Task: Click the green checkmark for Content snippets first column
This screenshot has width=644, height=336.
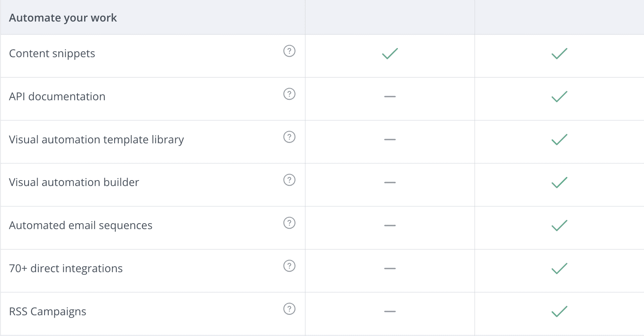Action: coord(390,54)
